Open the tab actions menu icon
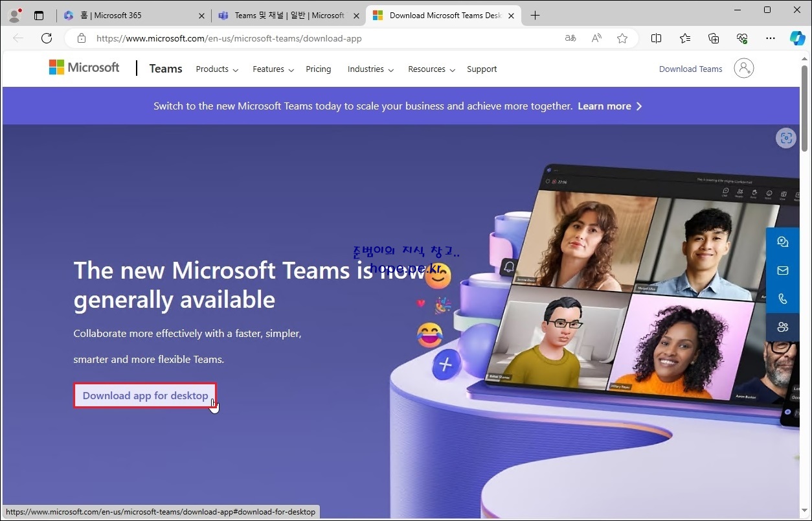Image resolution: width=812 pixels, height=521 pixels. [x=39, y=16]
